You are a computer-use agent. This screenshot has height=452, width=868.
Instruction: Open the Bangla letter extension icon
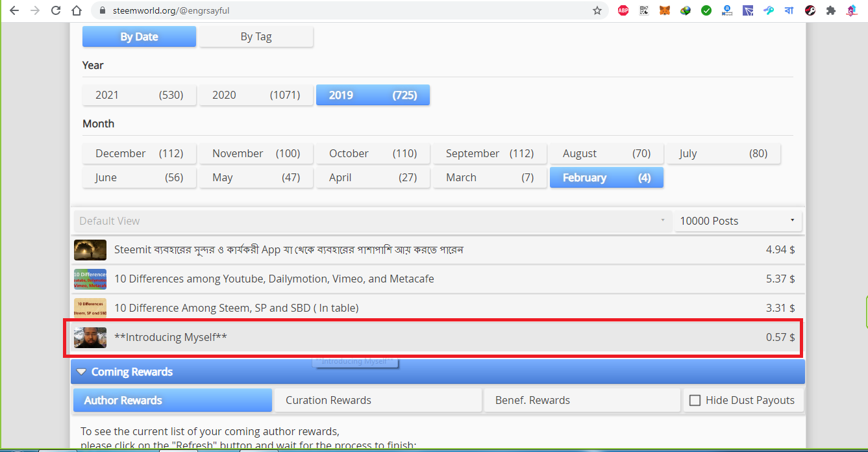tap(789, 10)
